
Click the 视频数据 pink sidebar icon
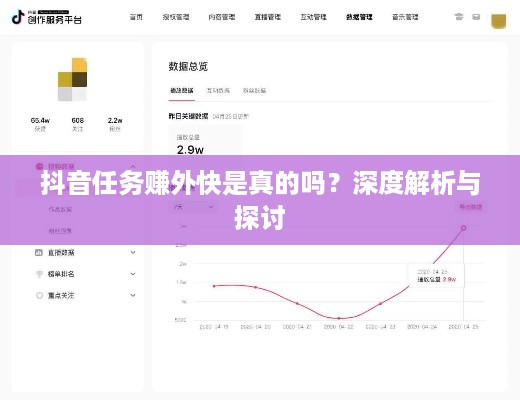(x=39, y=166)
